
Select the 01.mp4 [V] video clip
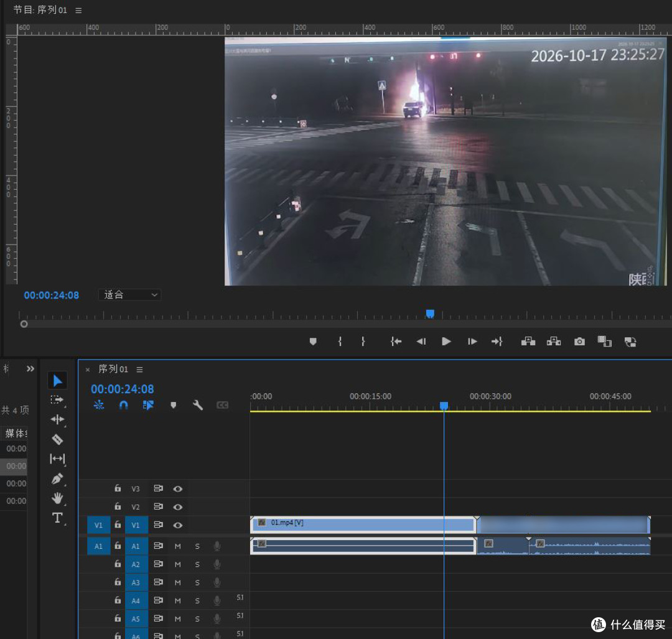pyautogui.click(x=363, y=525)
